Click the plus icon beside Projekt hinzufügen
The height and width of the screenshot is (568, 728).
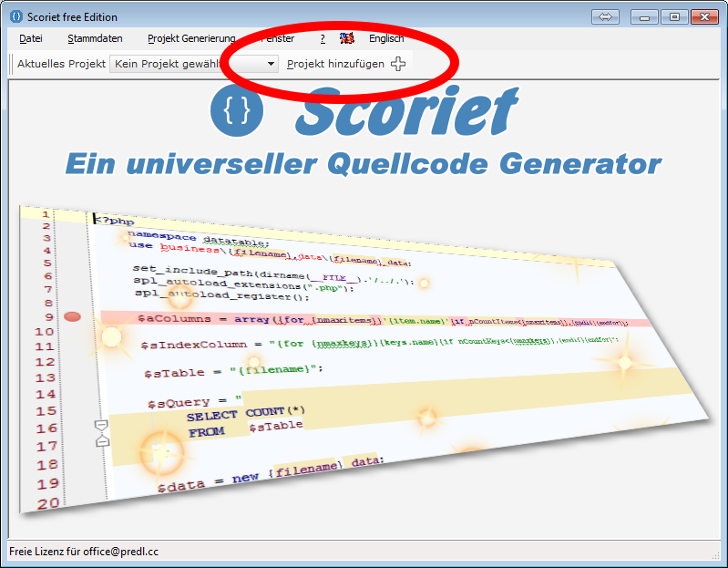point(398,64)
